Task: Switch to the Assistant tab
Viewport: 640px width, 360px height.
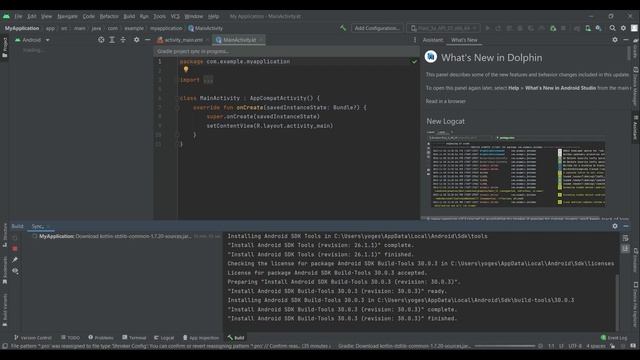Action: point(433,40)
